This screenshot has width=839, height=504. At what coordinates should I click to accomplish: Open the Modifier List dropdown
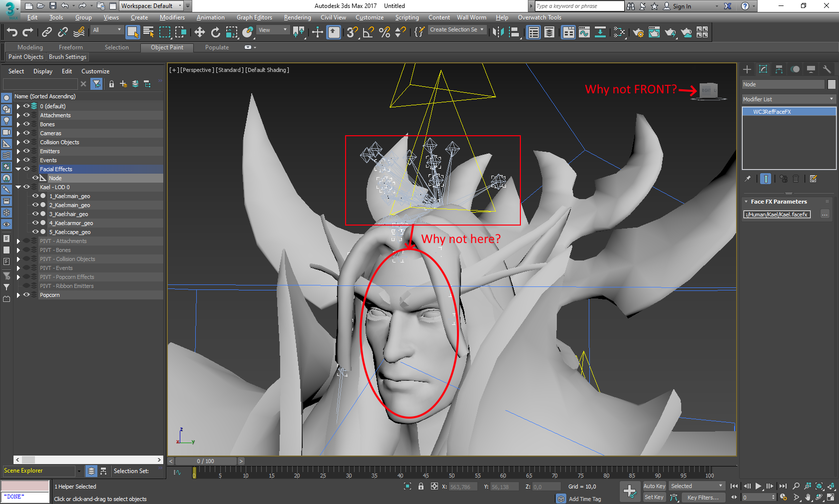pos(789,99)
